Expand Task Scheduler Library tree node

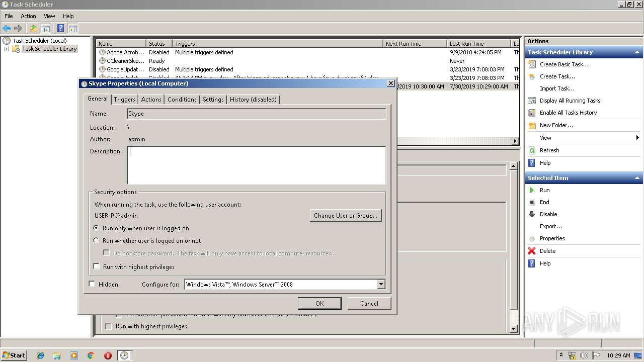point(7,49)
